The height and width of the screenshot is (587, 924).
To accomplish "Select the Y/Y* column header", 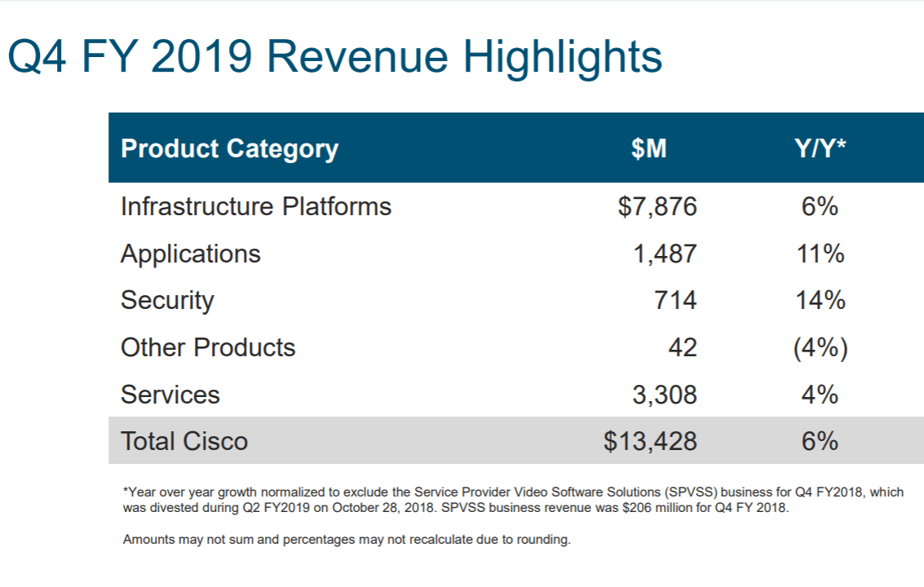I will [x=819, y=149].
